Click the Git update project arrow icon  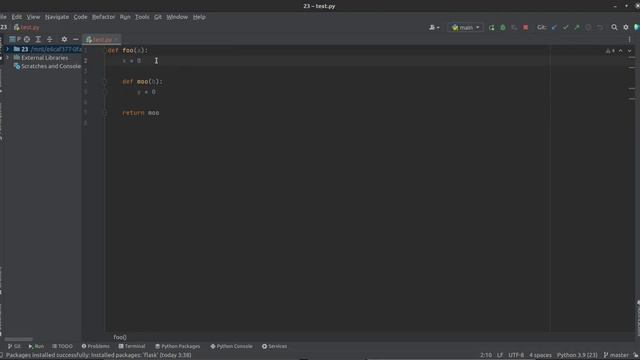pos(554,27)
